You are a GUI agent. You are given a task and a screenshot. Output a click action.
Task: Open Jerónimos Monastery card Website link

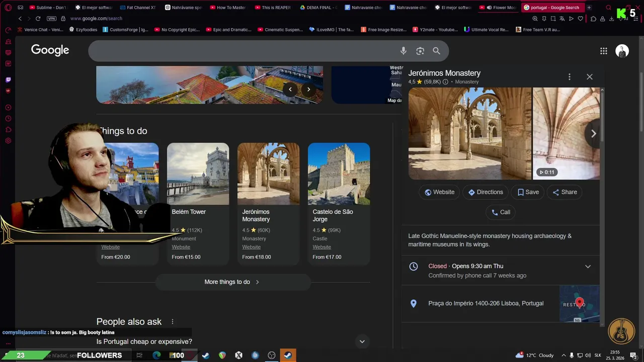[x=251, y=247]
